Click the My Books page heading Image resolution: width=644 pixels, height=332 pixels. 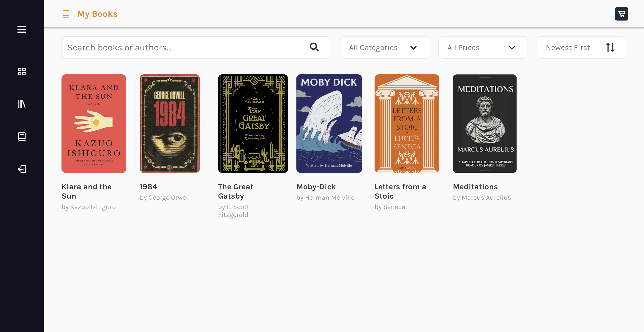coord(97,14)
